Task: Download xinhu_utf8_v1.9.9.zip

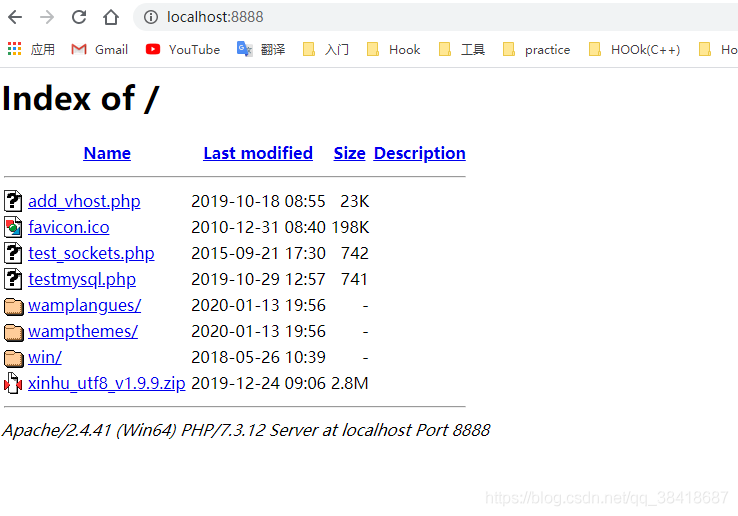Action: (107, 383)
